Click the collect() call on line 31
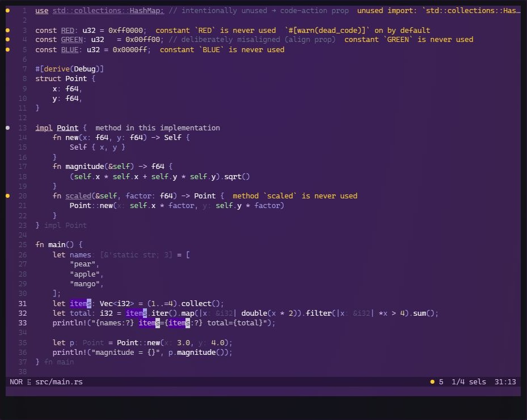Image resolution: width=527 pixels, height=420 pixels. [x=201, y=303]
